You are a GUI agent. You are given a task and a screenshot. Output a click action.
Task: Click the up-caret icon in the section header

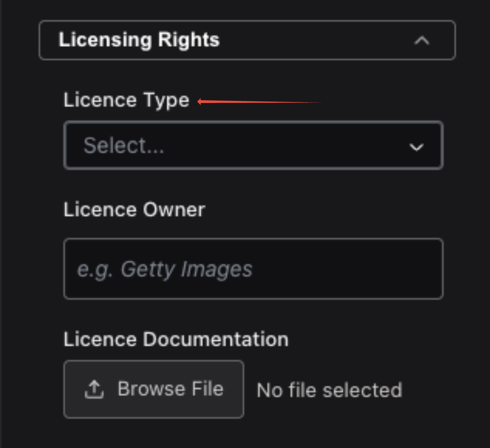pos(422,41)
